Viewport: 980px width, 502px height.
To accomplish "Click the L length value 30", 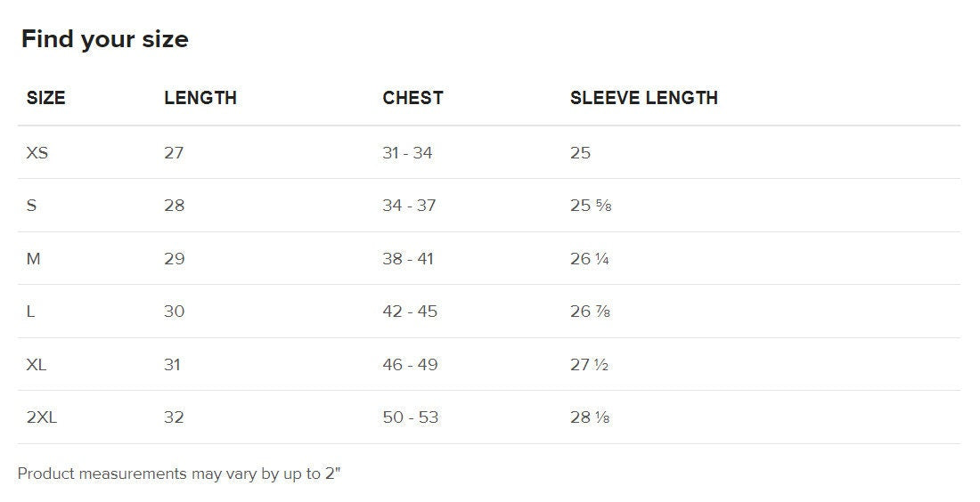I will click(175, 312).
